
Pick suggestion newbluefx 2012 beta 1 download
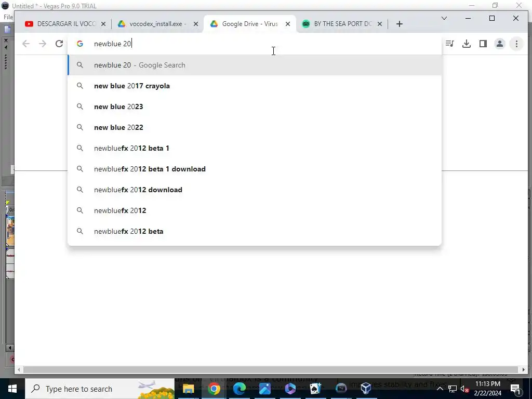pyautogui.click(x=255, y=169)
